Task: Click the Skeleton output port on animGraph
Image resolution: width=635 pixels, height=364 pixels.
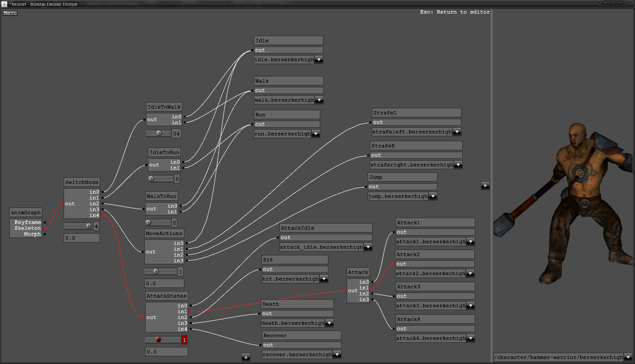Action: 45,228
